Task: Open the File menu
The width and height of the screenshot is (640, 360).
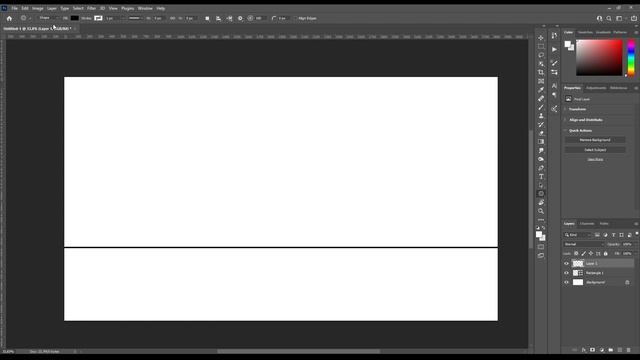Action: (x=14, y=8)
